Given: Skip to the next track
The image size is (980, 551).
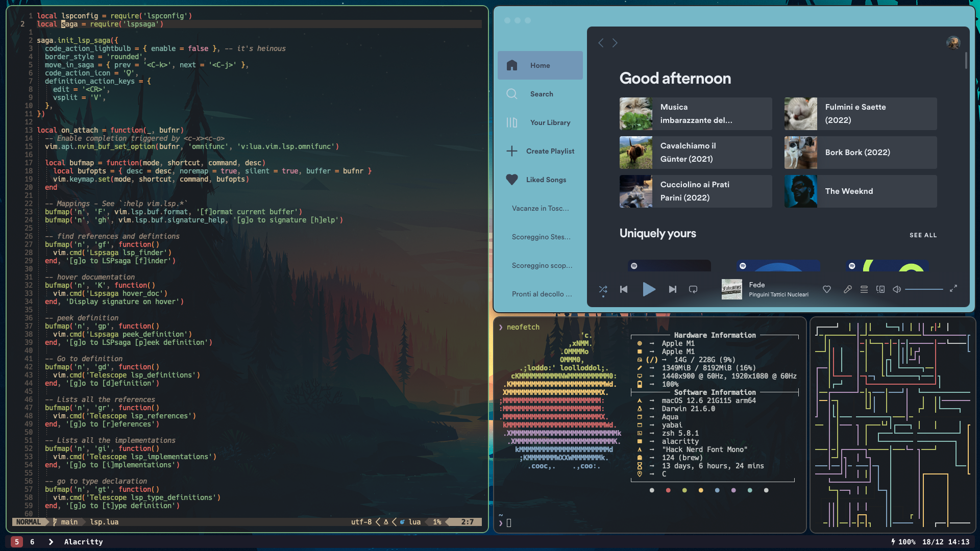Looking at the screenshot, I should click(673, 289).
